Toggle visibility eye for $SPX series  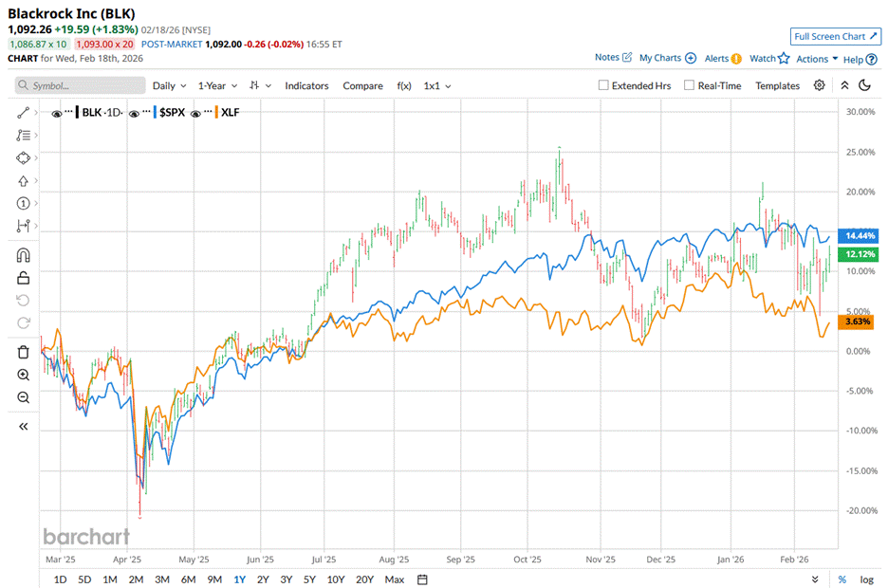[x=134, y=114]
